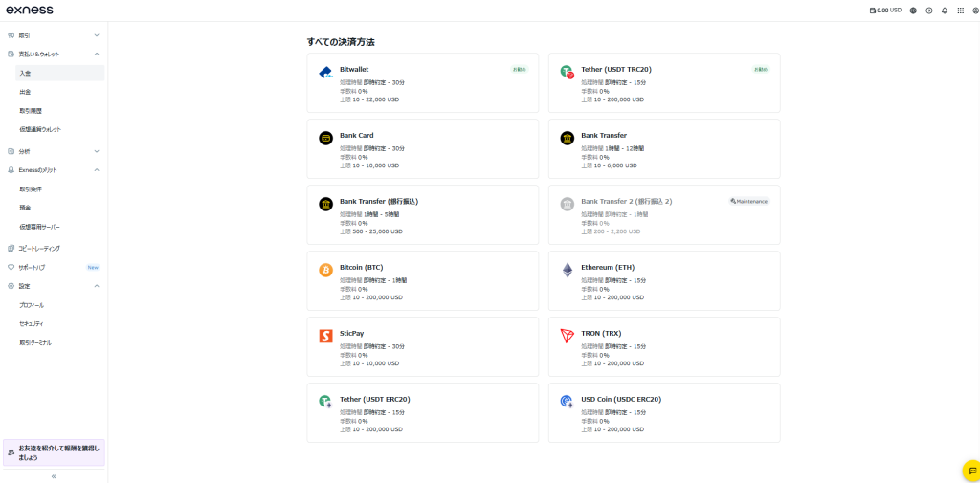
Task: Click the TRON red triangle icon
Action: click(x=567, y=336)
